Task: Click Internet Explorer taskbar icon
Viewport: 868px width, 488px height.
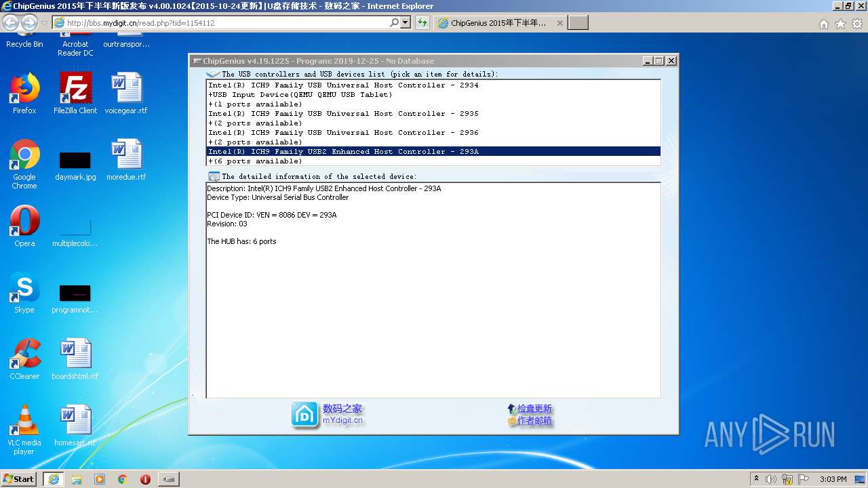Action: click(54, 479)
